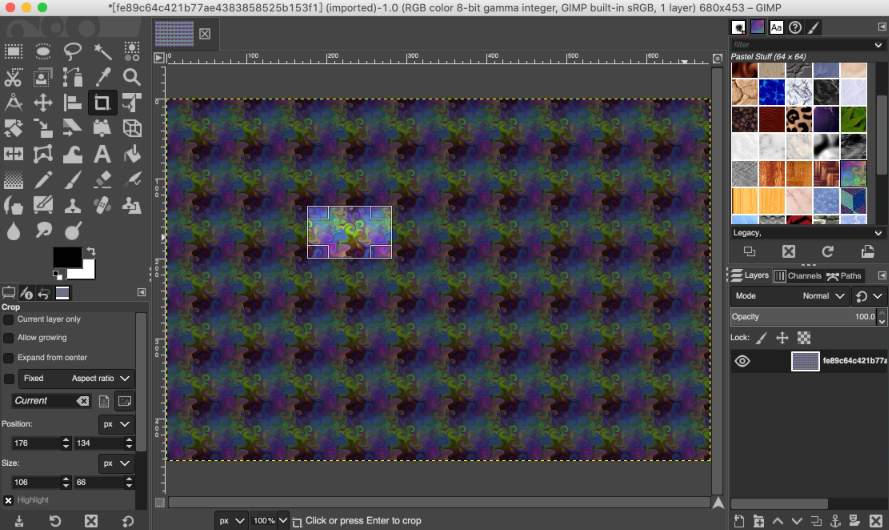Switch to the Paths tab
Viewport: 889px width, 530px height.
pyautogui.click(x=845, y=275)
